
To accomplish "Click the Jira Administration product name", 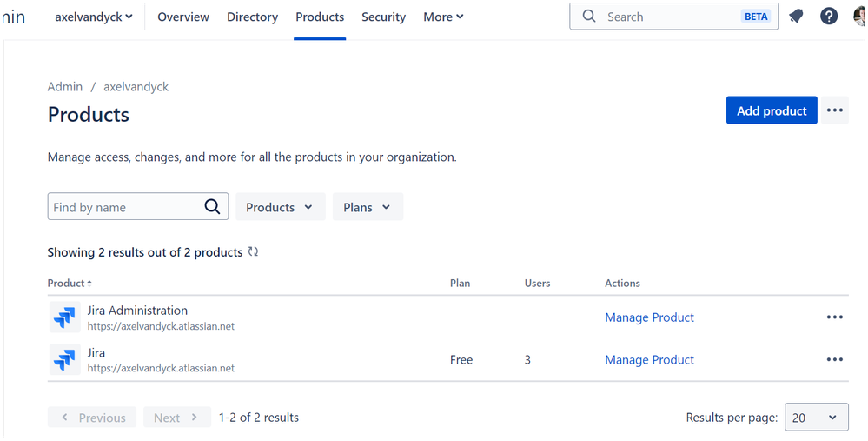I will 137,311.
